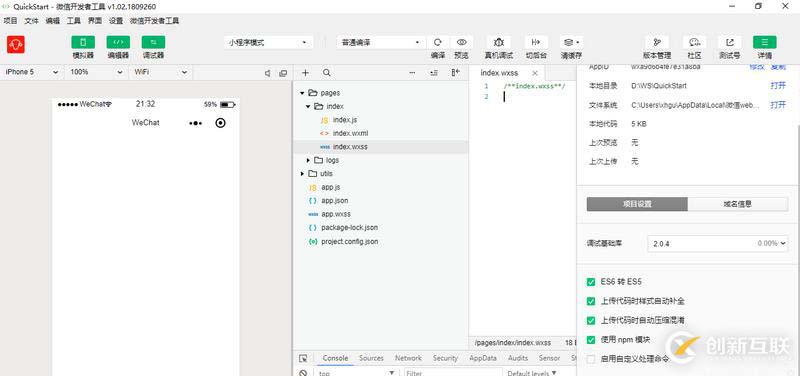Toggle the 使用 npm 模块 checkbox
Image resolution: width=800 pixels, height=376 pixels.
click(591, 340)
